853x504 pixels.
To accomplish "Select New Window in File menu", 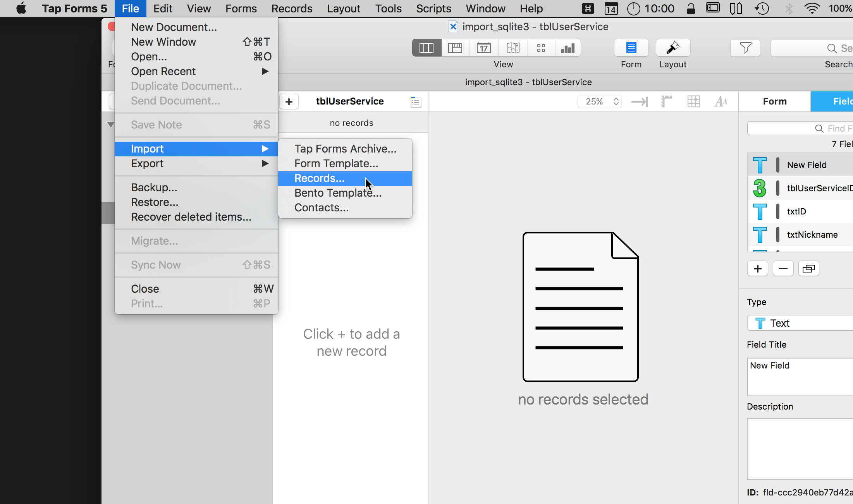I will [x=196, y=42].
